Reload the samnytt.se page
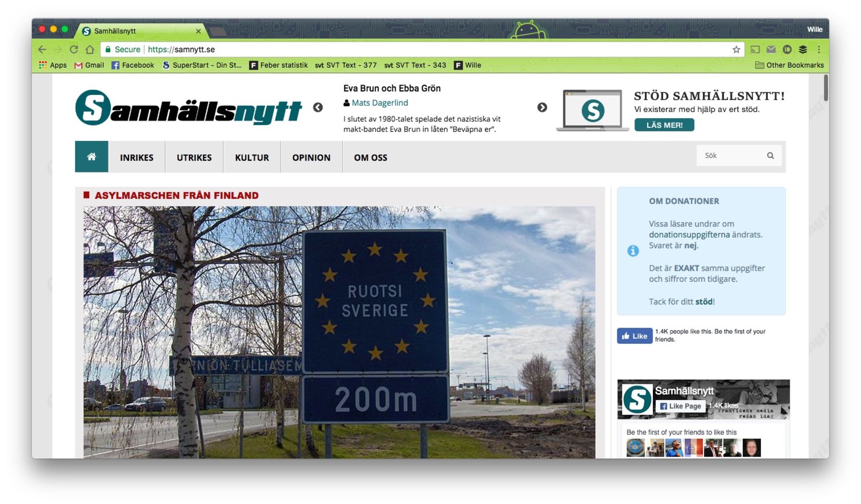This screenshot has height=504, width=861. pos(74,49)
